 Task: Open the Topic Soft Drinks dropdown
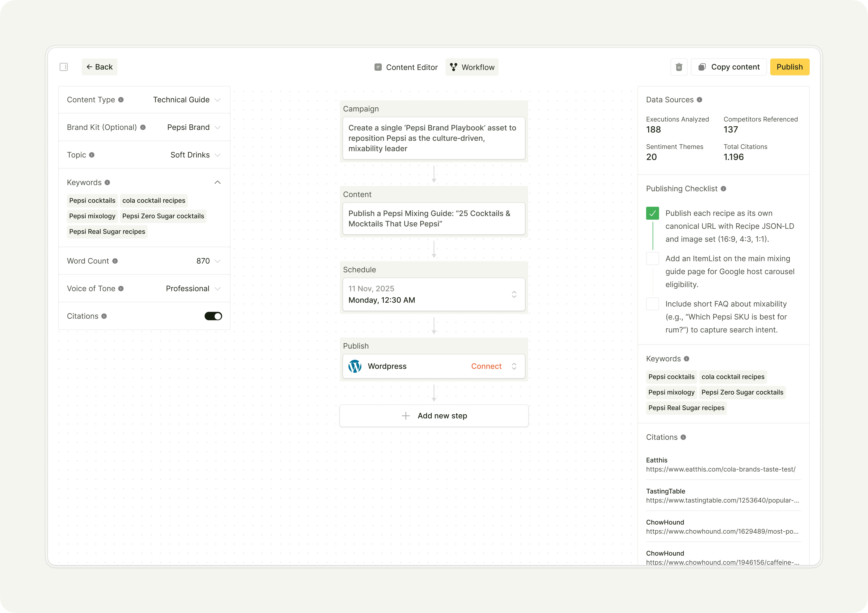(195, 155)
